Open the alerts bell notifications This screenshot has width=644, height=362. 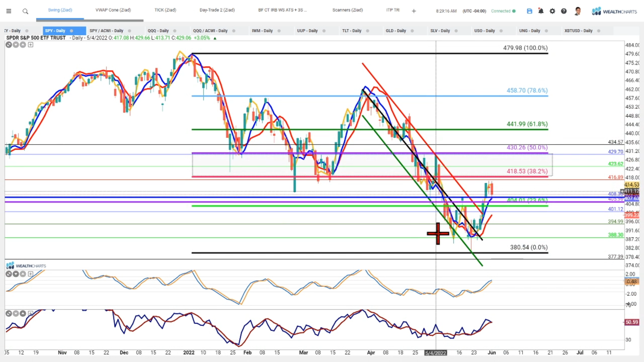(541, 11)
